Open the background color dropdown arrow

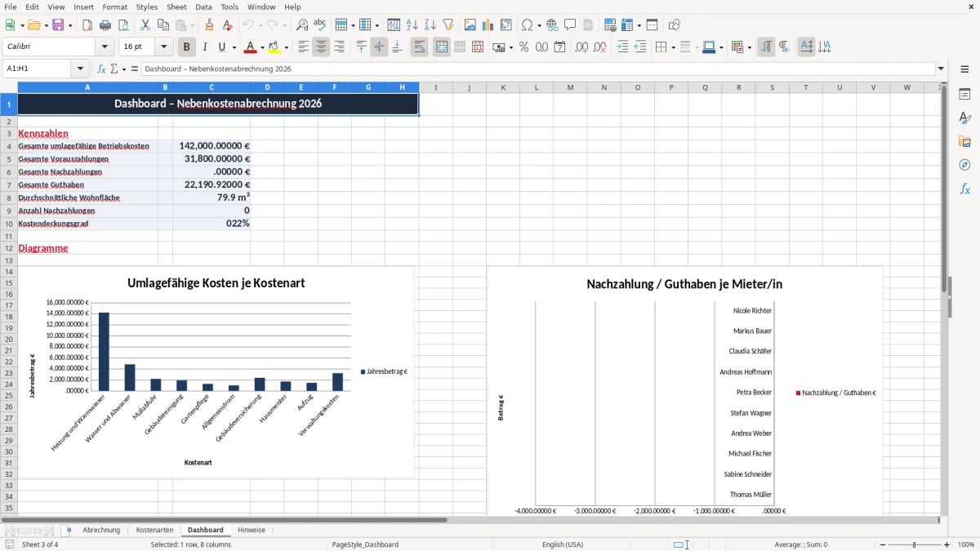tap(285, 47)
